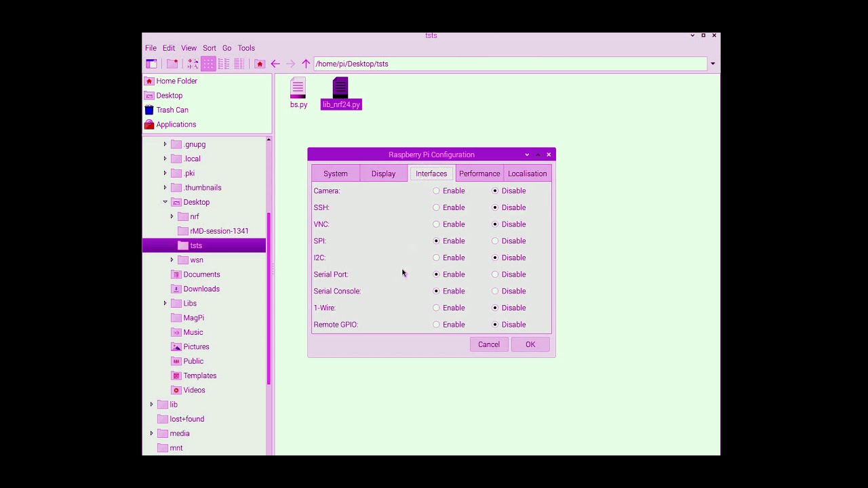Open the Videos folder in the tree
Viewport: 868px width, 488px height.
(194, 390)
